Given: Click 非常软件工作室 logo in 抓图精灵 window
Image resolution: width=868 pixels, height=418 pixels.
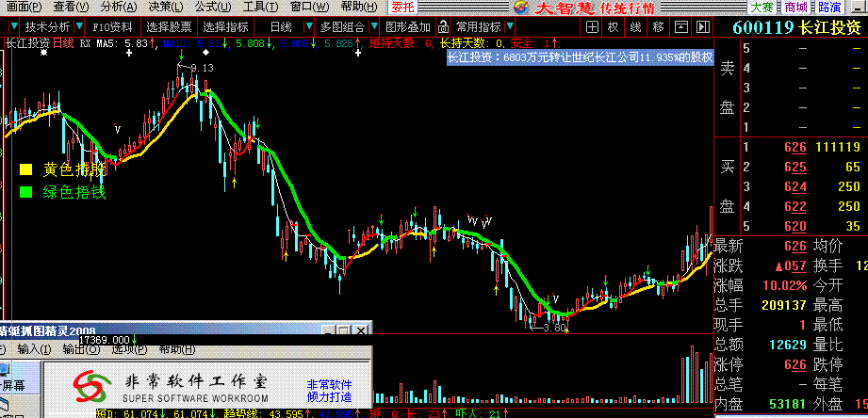Looking at the screenshot, I should 172,387.
